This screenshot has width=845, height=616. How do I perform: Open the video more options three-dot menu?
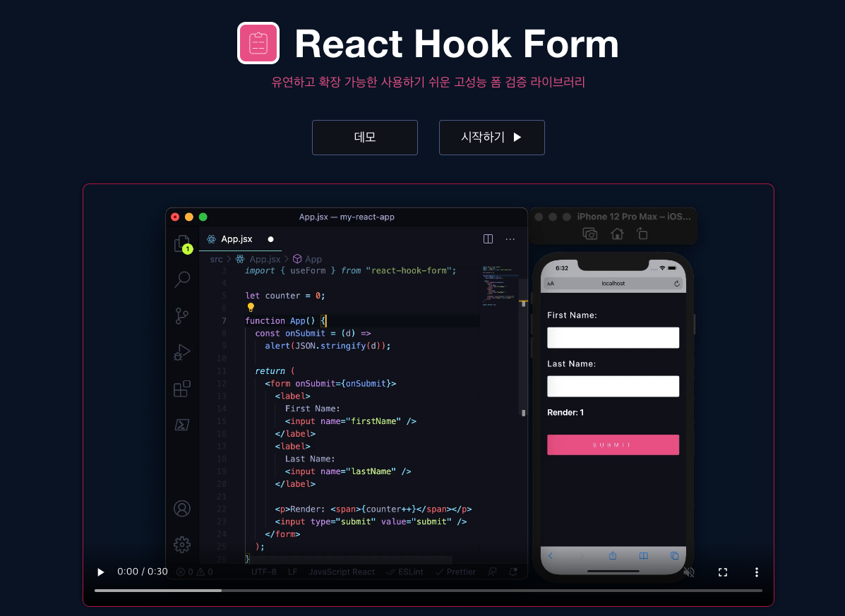point(757,572)
